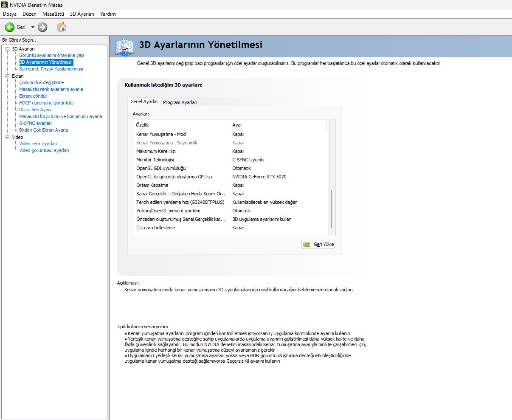Select Video root tree item

coord(17,137)
